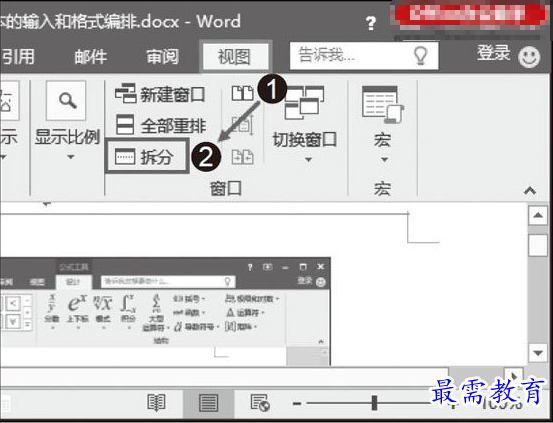This screenshot has width=553, height=423.
Task: Click the lightbulb in Tell Me box
Action: pos(420,56)
